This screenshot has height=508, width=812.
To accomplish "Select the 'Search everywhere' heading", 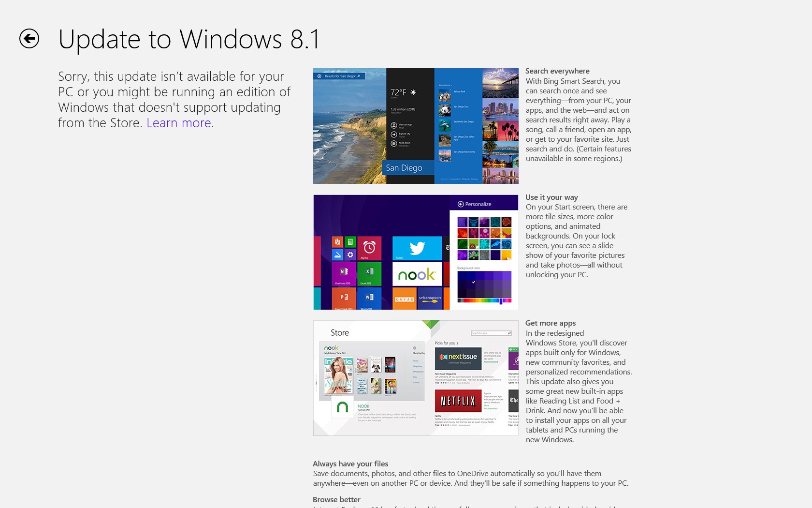I will coord(557,71).
